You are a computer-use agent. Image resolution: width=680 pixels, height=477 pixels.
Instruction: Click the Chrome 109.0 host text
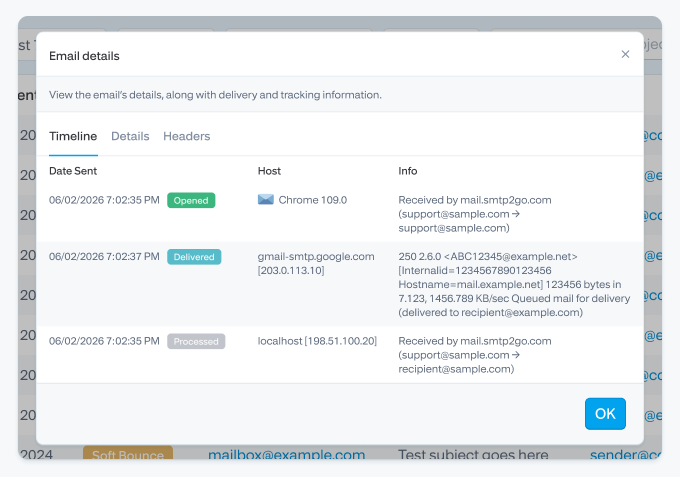point(313,200)
